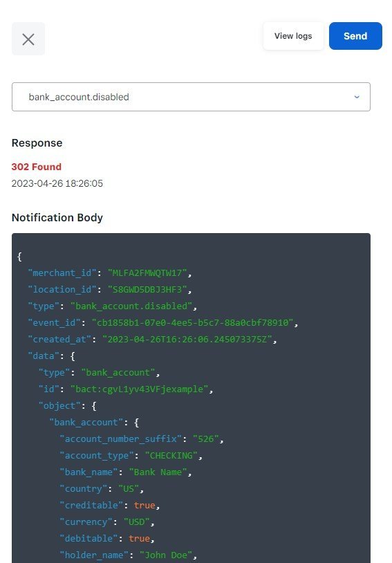Click the account_type CHECKING value
The width and height of the screenshot is (392, 563).
(x=171, y=455)
